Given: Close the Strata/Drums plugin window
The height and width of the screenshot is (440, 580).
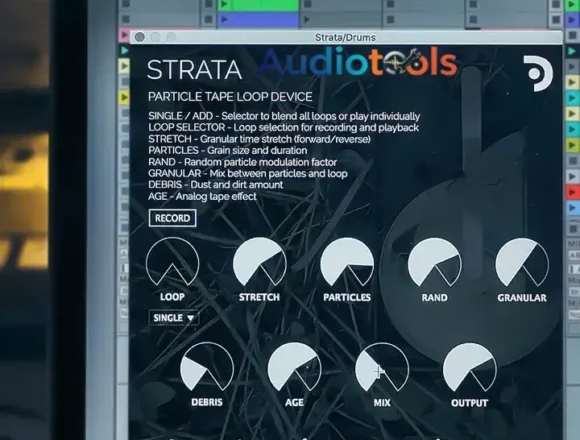Looking at the screenshot, I should (x=140, y=37).
